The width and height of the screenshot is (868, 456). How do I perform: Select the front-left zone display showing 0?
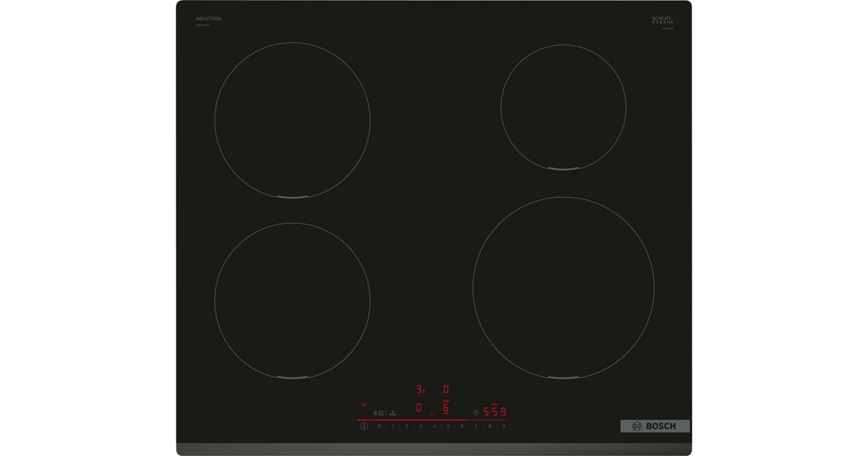pyautogui.click(x=419, y=408)
